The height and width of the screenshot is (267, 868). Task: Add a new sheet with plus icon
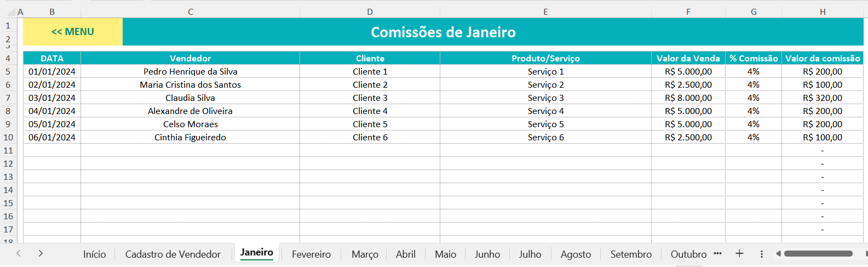tap(739, 253)
